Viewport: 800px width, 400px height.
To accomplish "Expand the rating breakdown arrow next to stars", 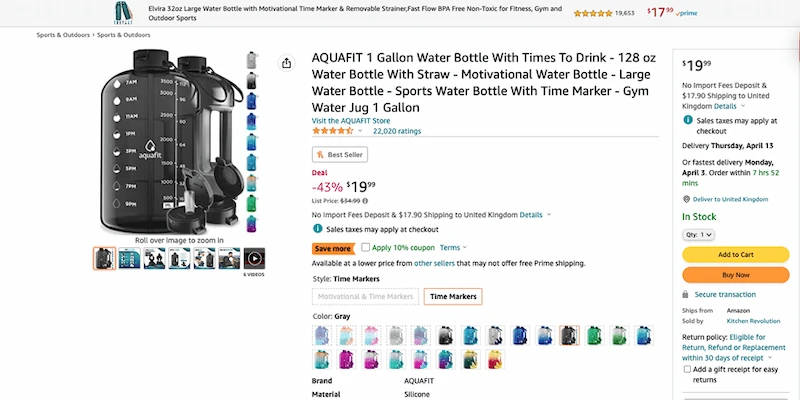I will coord(360,130).
